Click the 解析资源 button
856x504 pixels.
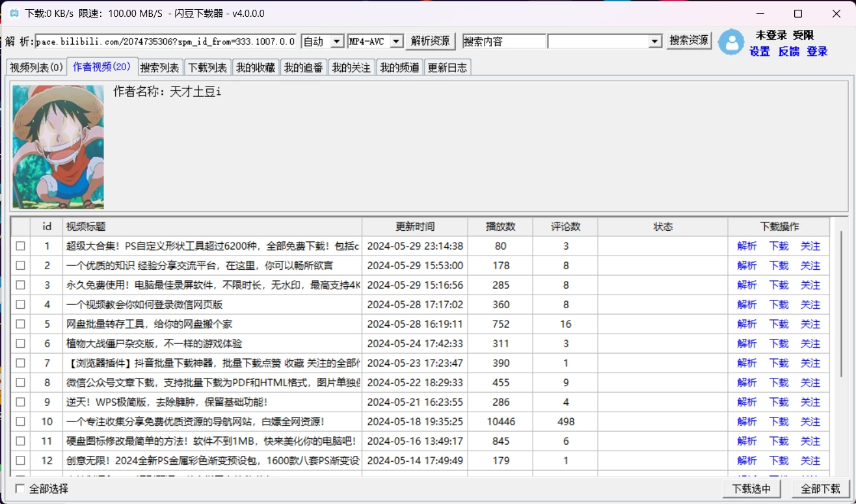click(431, 41)
